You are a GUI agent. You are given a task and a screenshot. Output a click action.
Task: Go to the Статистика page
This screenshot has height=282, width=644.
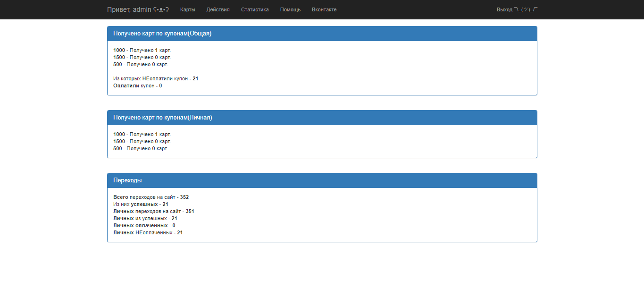coord(255,9)
